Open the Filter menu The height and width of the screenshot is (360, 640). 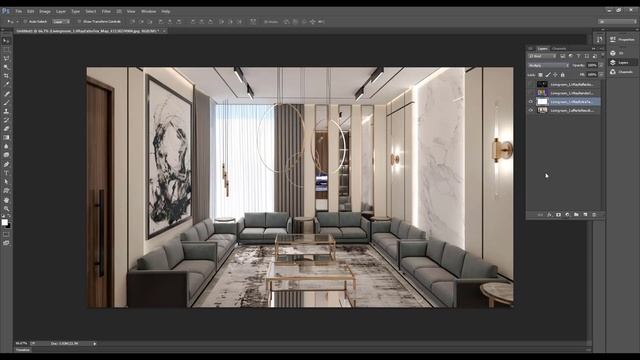(106, 11)
